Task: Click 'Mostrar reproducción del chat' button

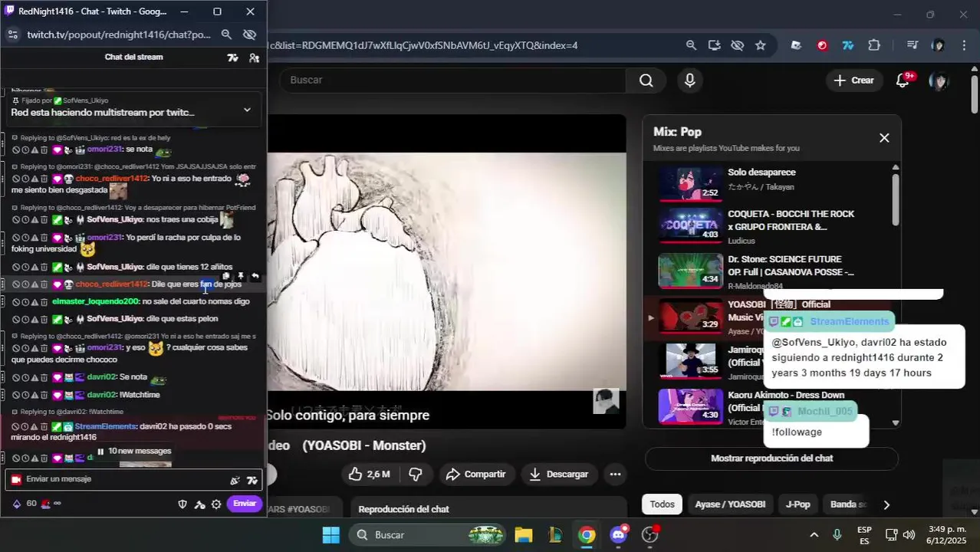Action: 771,458
